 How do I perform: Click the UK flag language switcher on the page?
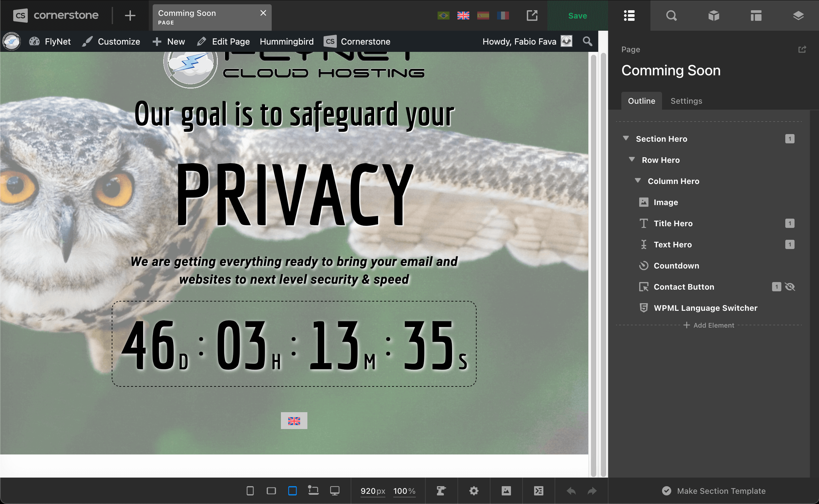click(294, 421)
